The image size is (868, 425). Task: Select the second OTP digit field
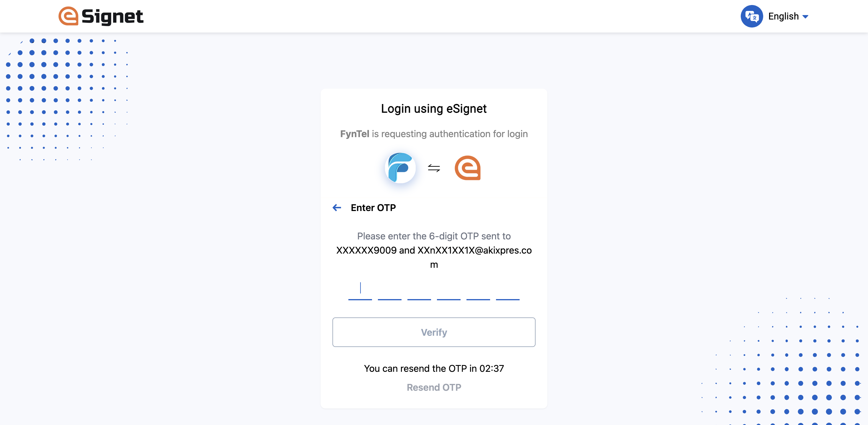[389, 290]
